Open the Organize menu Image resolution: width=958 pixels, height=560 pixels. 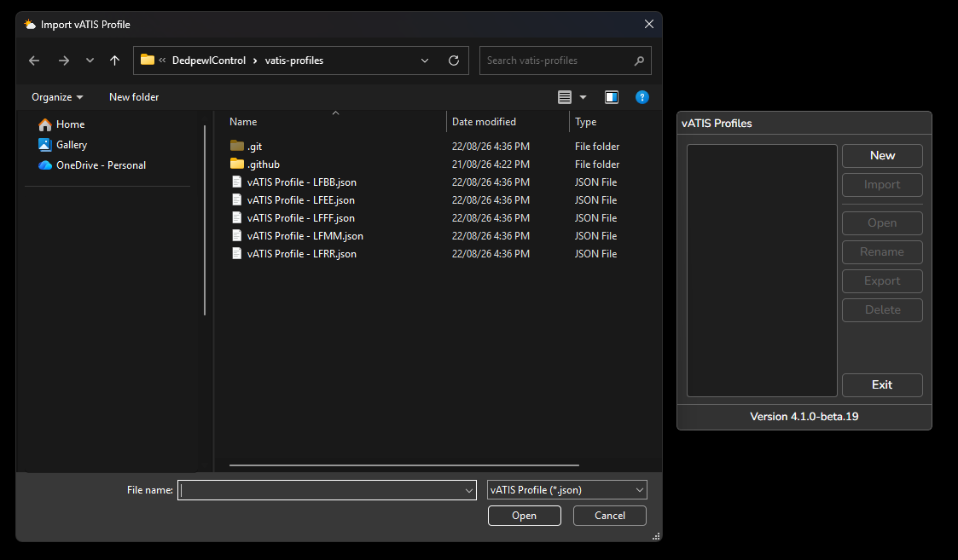[57, 97]
